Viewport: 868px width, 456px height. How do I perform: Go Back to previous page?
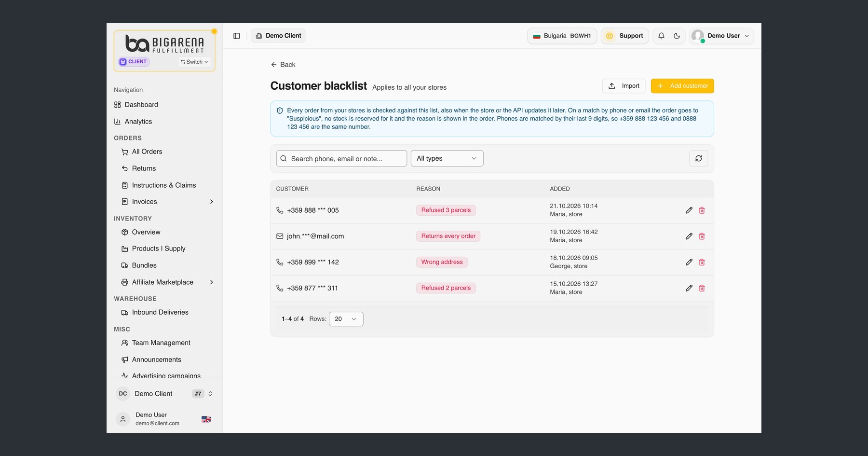[283, 65]
